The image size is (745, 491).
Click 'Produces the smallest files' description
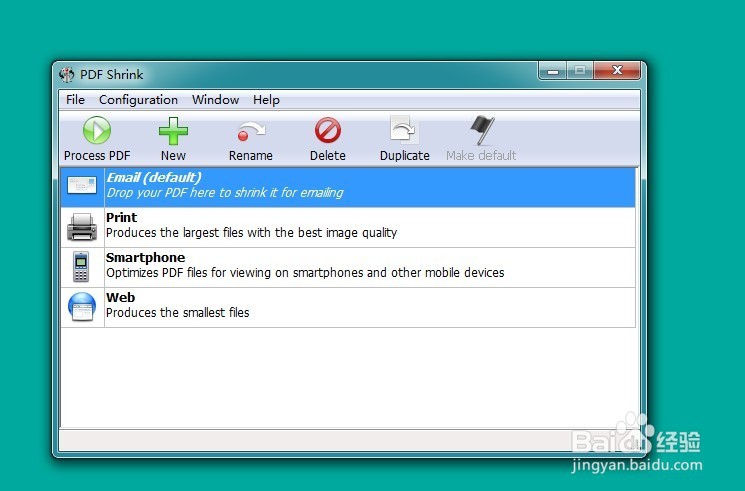[x=178, y=312]
